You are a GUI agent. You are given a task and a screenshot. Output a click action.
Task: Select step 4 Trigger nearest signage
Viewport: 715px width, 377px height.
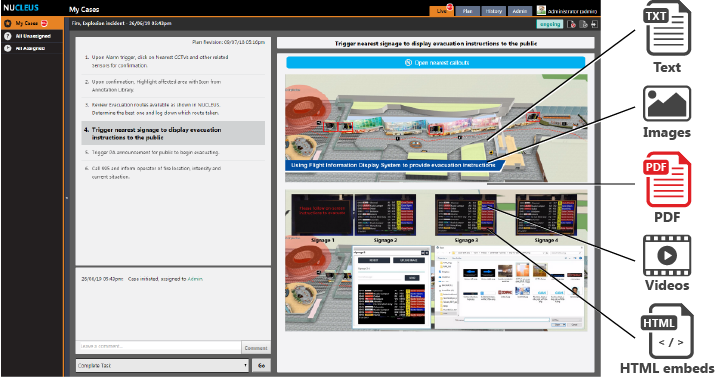(173, 133)
